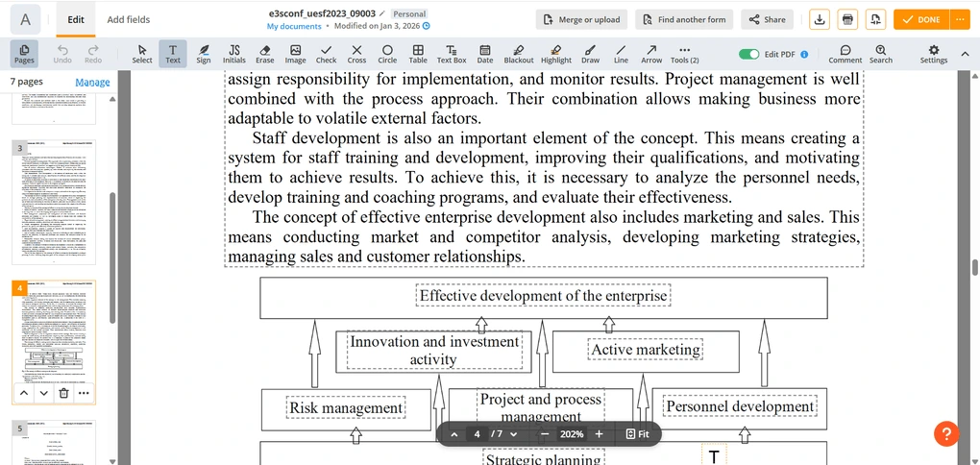The height and width of the screenshot is (465, 980).
Task: Open the orange help question-mark button
Action: [x=946, y=433]
